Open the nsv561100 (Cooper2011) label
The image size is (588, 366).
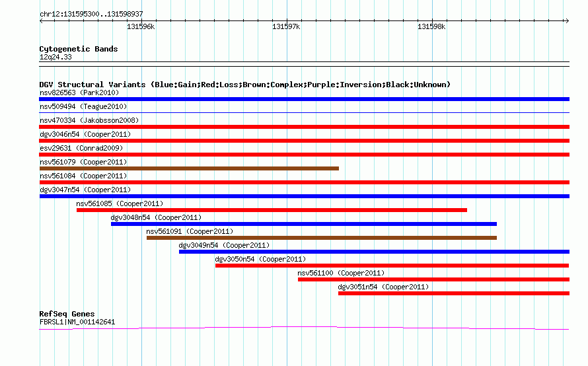(x=341, y=273)
